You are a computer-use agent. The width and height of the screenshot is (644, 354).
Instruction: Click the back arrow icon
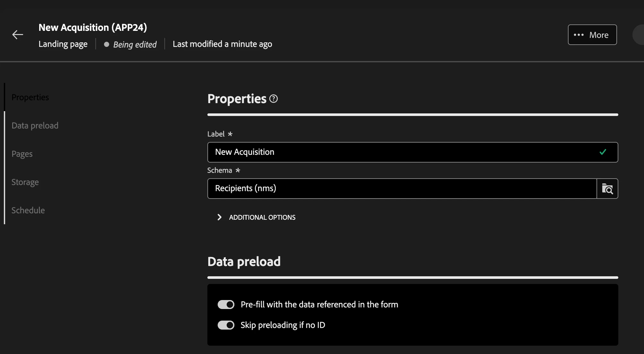pos(18,35)
